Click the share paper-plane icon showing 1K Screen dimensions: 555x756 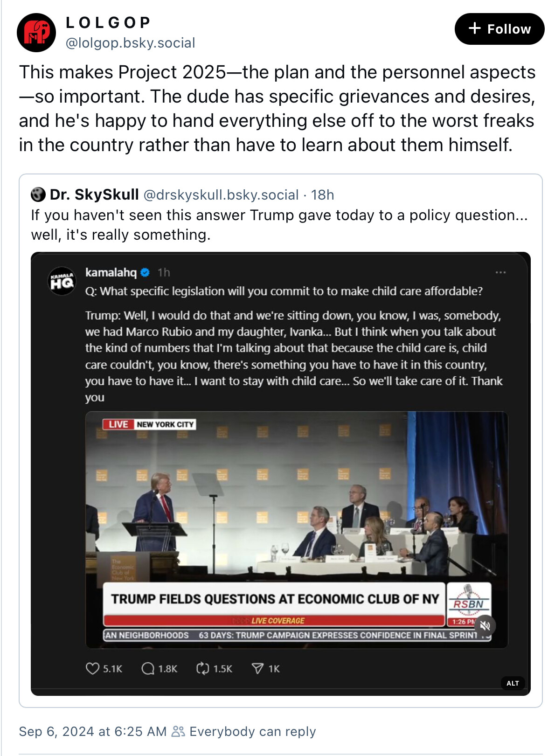pos(257,668)
